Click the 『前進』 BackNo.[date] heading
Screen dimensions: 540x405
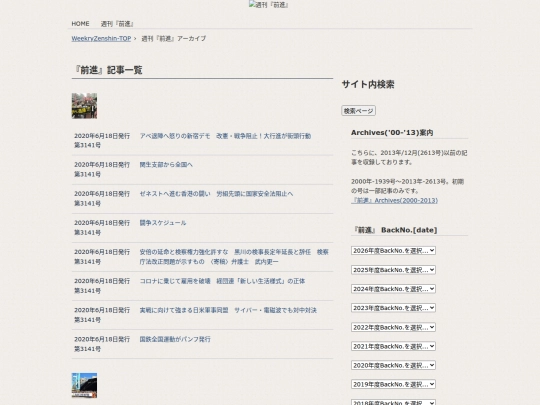394,230
